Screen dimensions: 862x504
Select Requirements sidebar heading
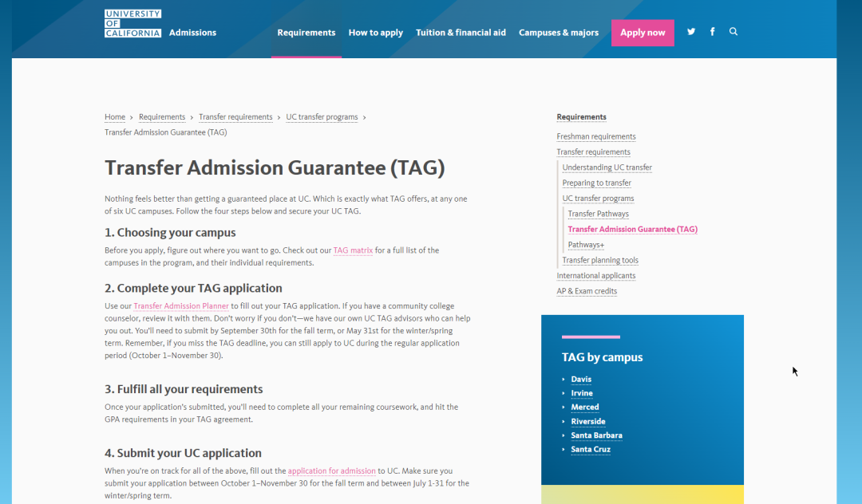tap(581, 117)
